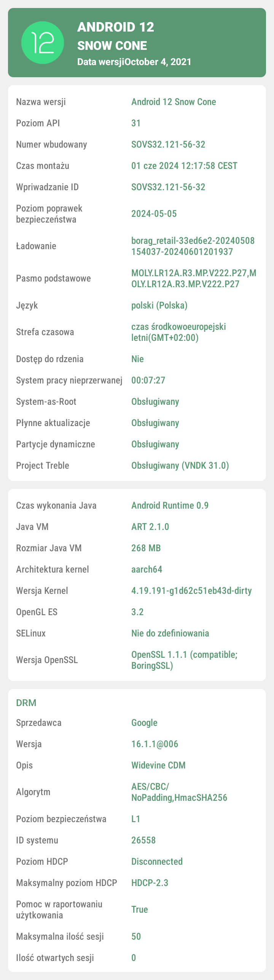This screenshot has height=980, width=274.
Task: Tap the ANDROID 12 header title
Action: [116, 27]
